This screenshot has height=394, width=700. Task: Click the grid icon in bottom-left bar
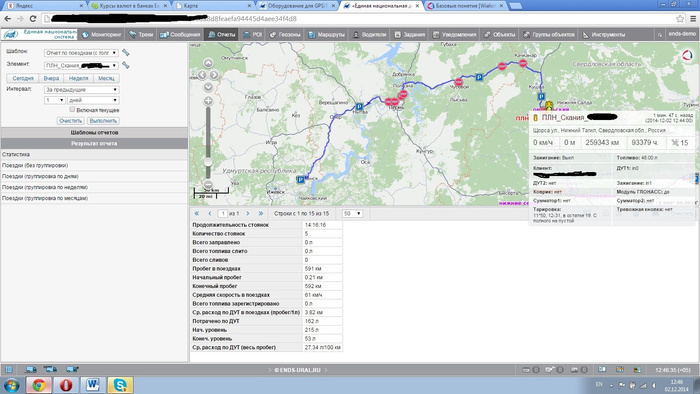[8, 369]
